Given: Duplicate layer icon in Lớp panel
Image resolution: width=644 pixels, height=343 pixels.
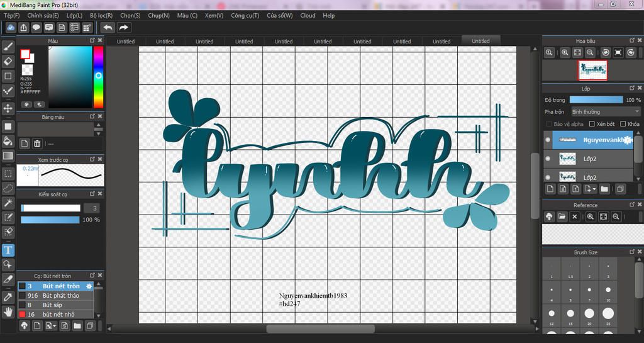Looking at the screenshot, I should tap(620, 189).
